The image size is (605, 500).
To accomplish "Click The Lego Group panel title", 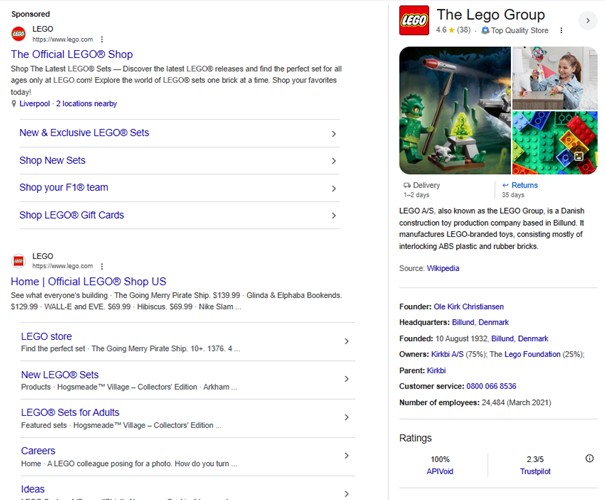I will (491, 15).
